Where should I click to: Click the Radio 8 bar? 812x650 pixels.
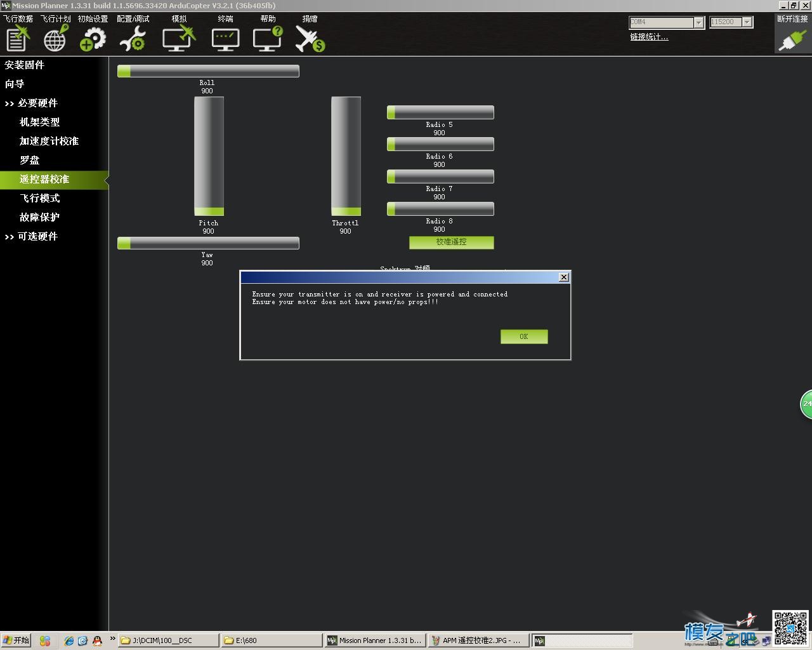[x=440, y=209]
